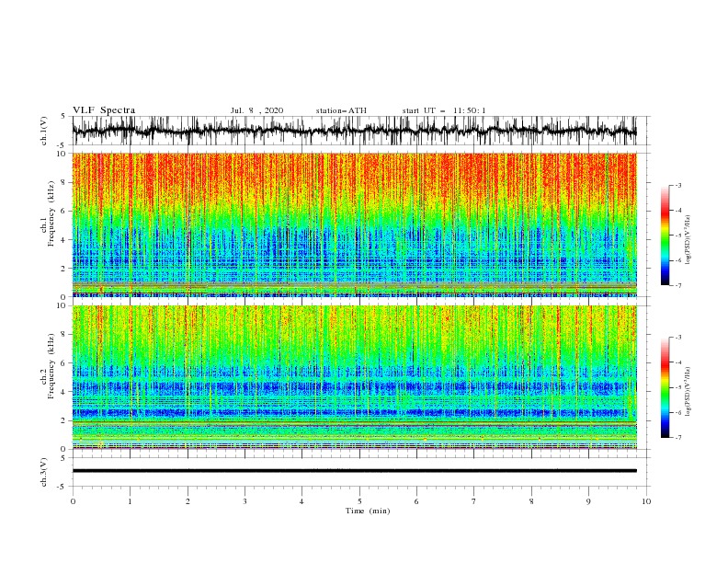This screenshot has width=728, height=563.
Task: Click the "-3" label on upper colorbar
Action: [x=677, y=185]
